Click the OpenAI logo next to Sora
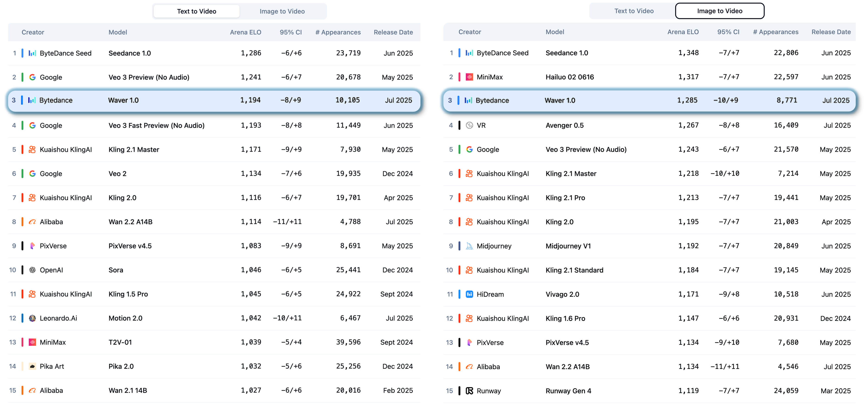The width and height of the screenshot is (868, 406). tap(32, 270)
